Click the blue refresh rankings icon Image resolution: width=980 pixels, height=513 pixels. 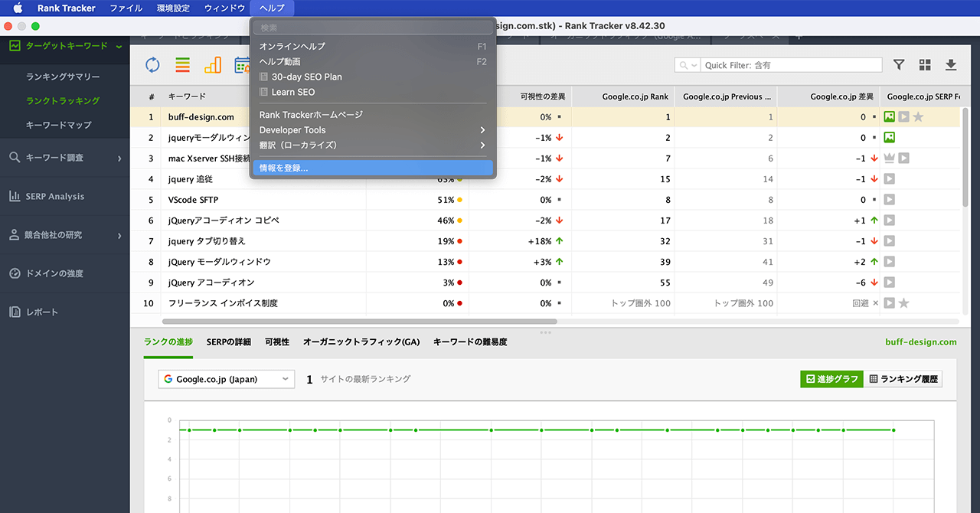point(152,65)
